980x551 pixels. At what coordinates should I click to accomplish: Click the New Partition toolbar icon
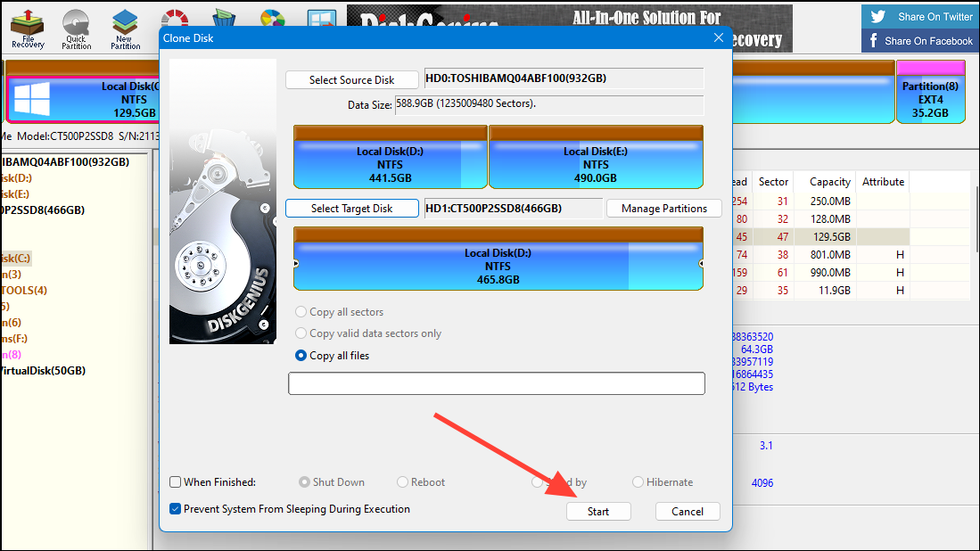pyautogui.click(x=125, y=29)
